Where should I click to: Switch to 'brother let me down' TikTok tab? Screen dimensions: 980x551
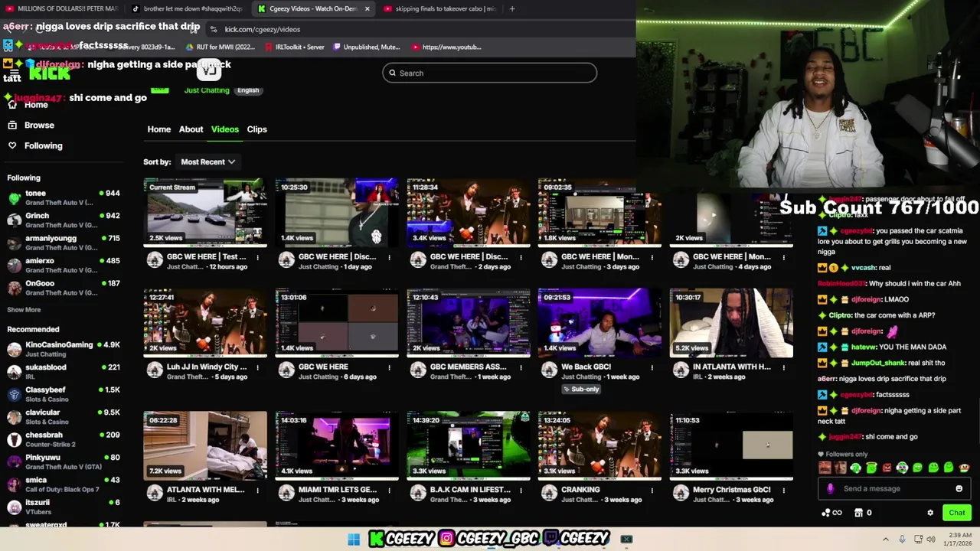click(187, 8)
